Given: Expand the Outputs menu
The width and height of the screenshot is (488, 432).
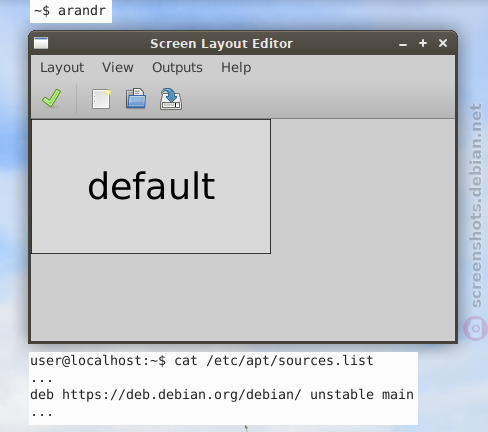Looking at the screenshot, I should pos(177,68).
